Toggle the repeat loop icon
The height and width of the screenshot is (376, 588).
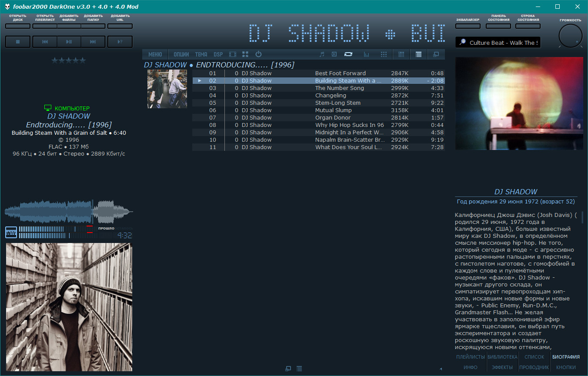[x=348, y=54]
